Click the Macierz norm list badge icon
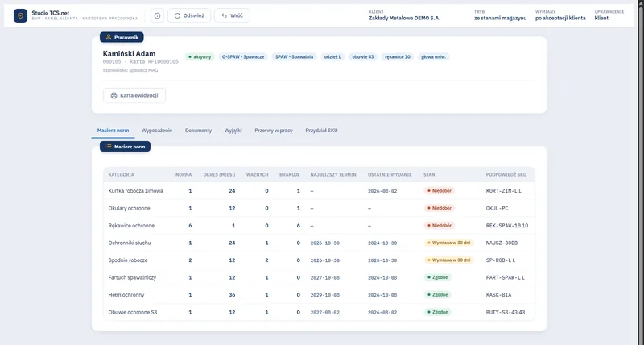Screen dimensions: 644x345 (109, 147)
